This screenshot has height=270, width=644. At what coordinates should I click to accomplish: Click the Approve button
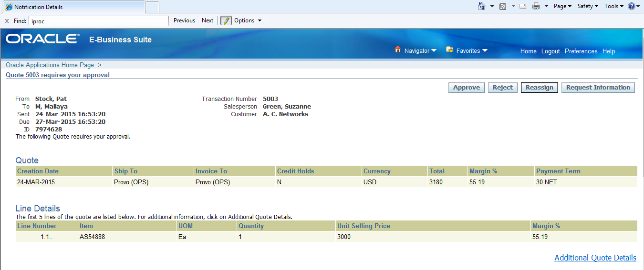point(467,88)
